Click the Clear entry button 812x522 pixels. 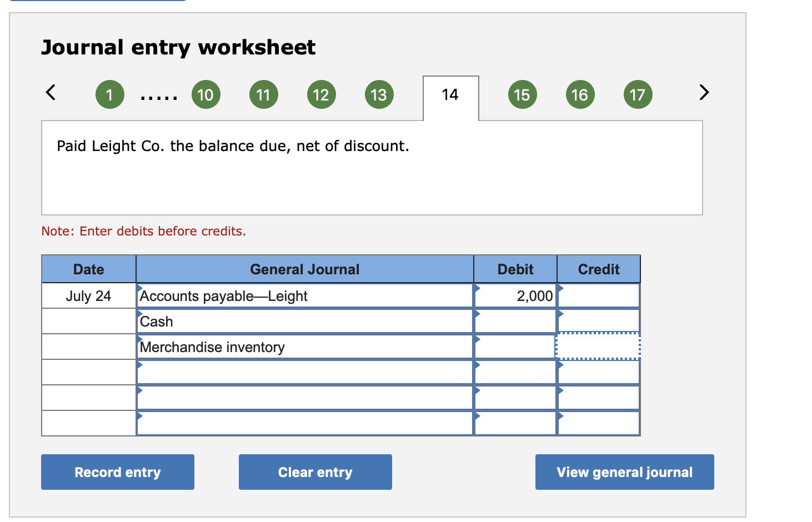(x=315, y=471)
